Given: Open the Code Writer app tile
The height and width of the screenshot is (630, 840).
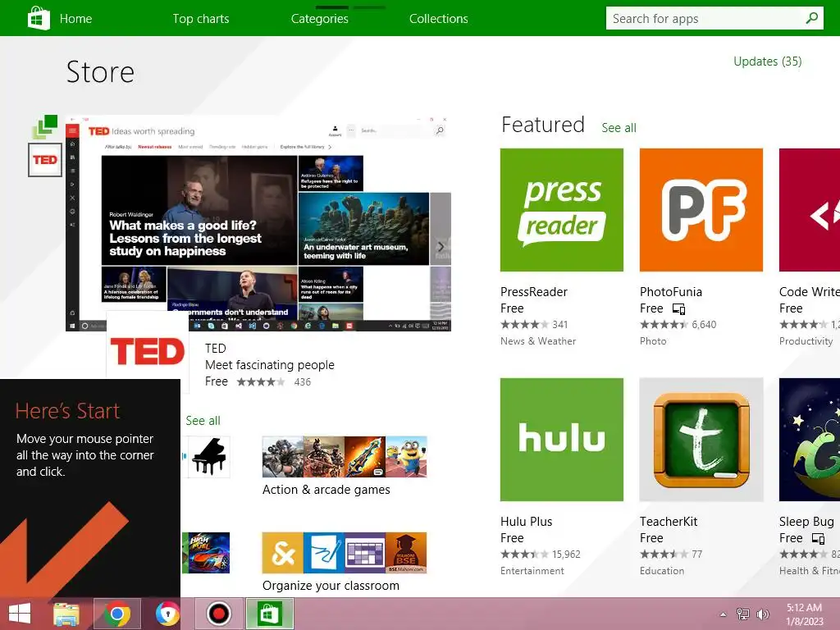Looking at the screenshot, I should coord(810,210).
